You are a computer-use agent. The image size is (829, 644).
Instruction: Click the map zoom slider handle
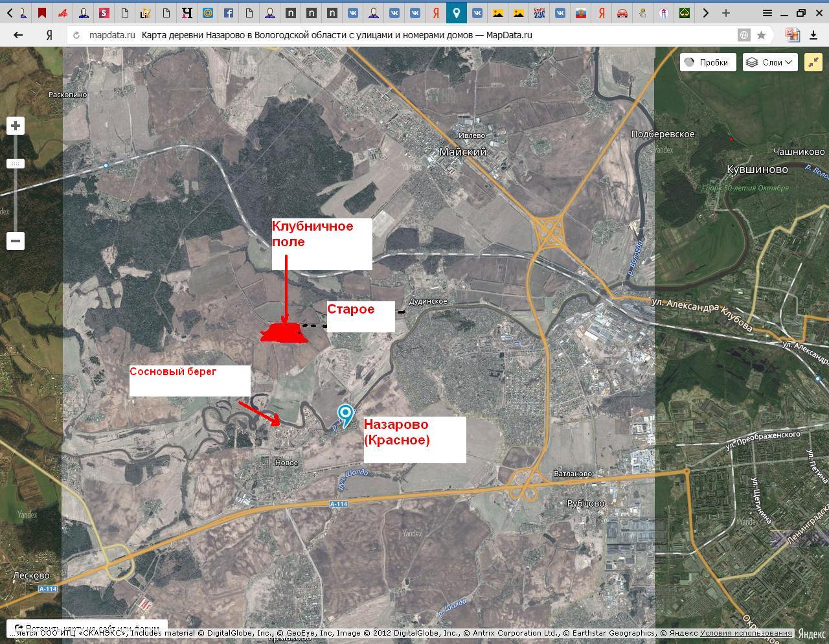click(x=16, y=163)
